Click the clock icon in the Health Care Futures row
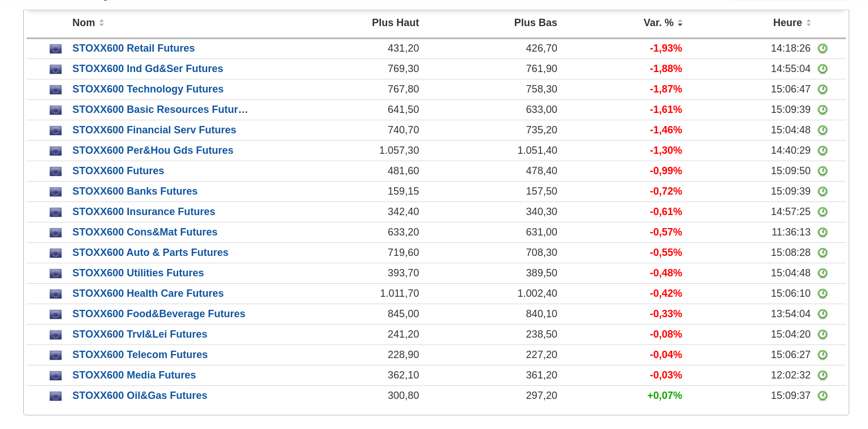 pyautogui.click(x=822, y=294)
